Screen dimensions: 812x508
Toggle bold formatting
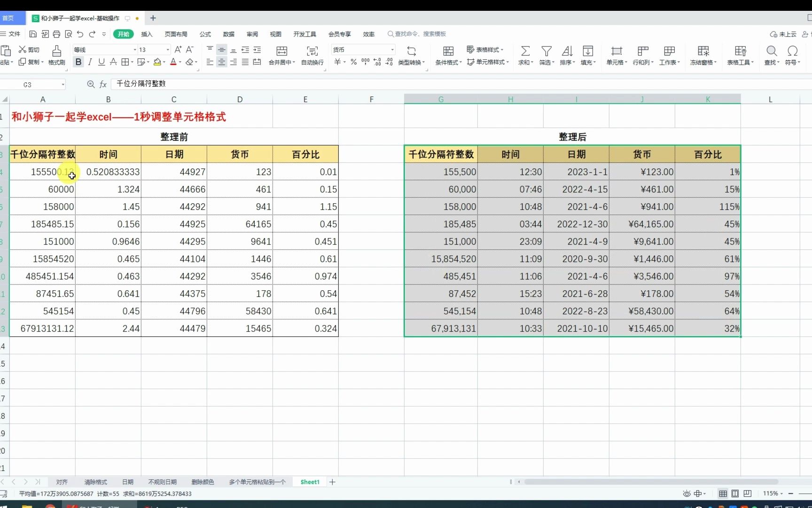point(78,62)
